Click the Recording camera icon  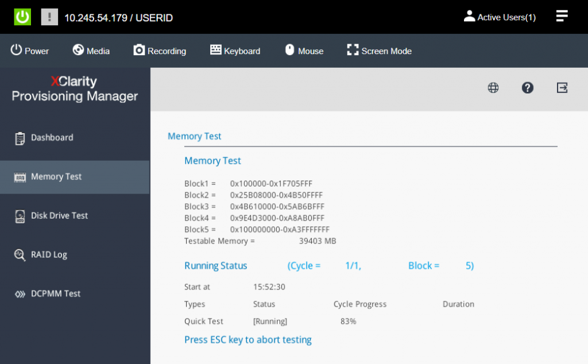tap(139, 50)
